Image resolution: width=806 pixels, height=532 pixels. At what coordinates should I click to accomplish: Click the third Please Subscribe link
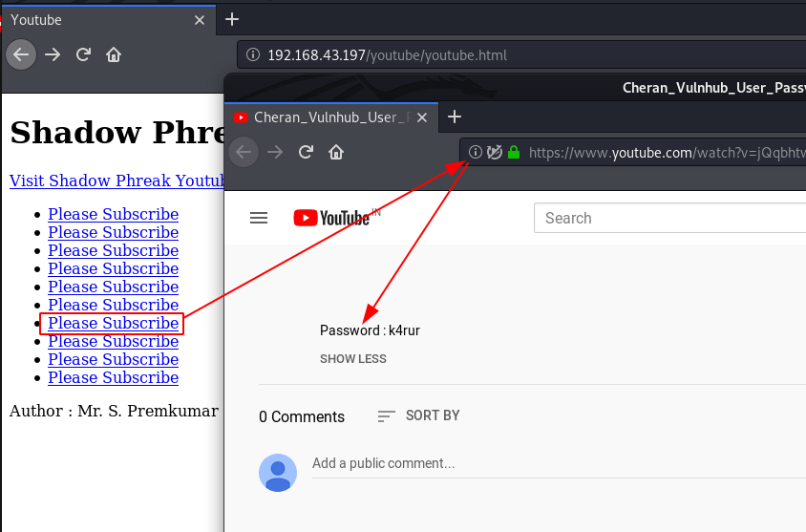[x=113, y=250]
